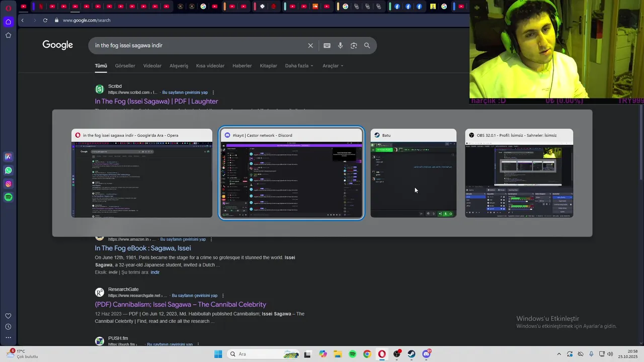
Task: Open the on-screen keyboard in search box
Action: click(x=327, y=45)
